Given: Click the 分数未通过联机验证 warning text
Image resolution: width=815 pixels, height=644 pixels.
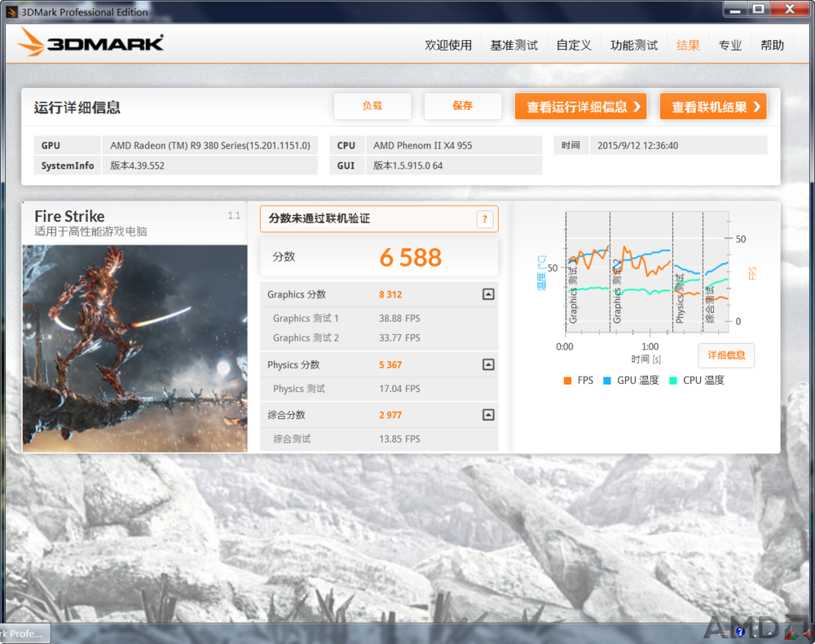Looking at the screenshot, I should click(319, 218).
